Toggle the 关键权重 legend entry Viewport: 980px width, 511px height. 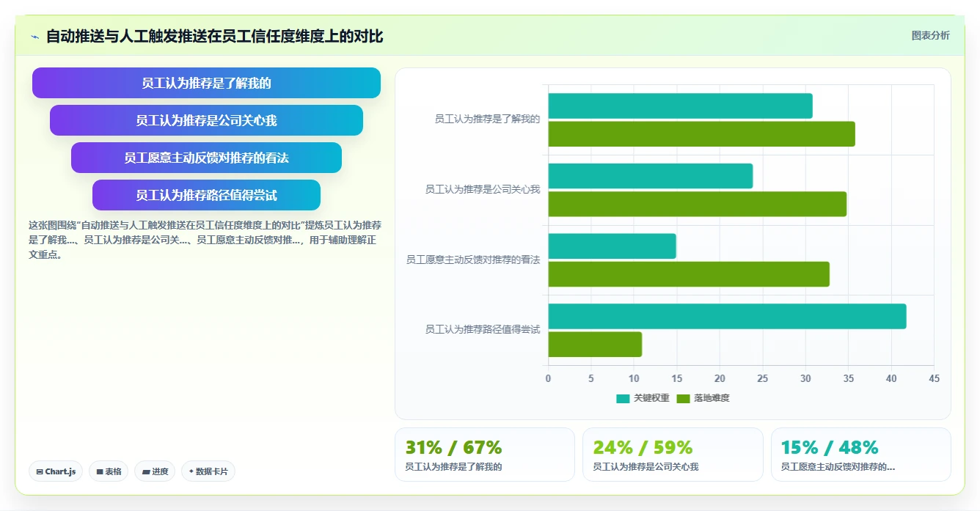click(643, 398)
